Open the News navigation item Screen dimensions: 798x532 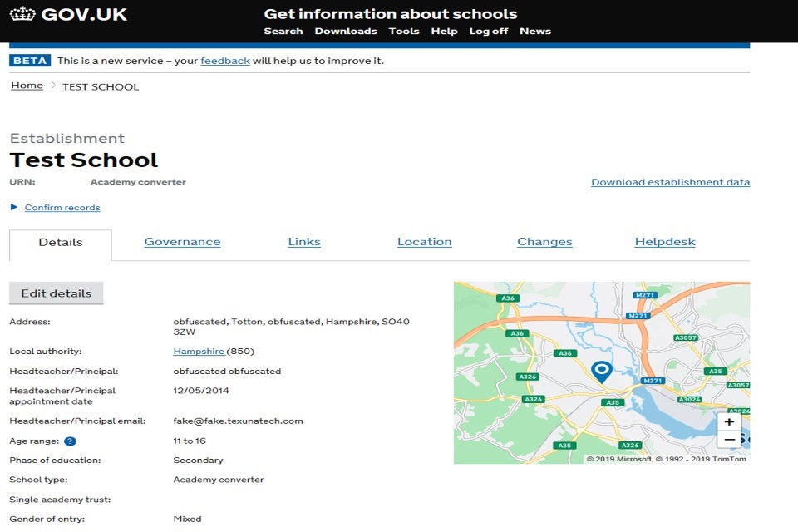coord(535,32)
